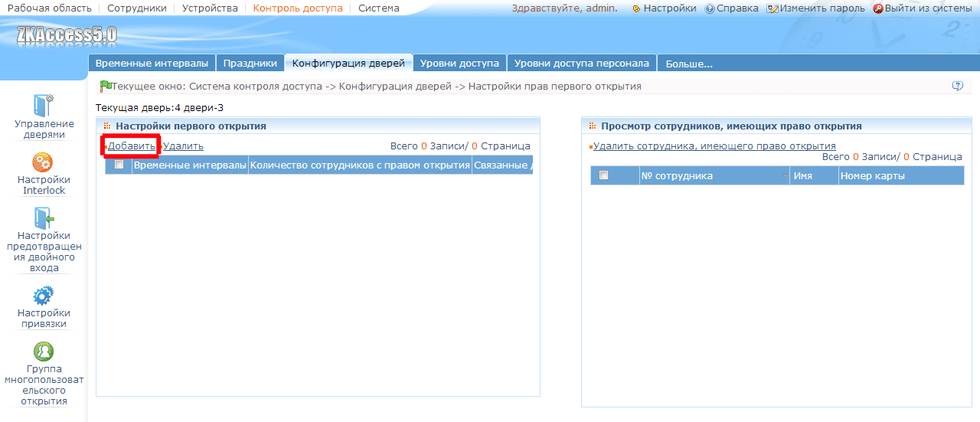This screenshot has height=422, width=980.
Task: Toggle select-all checkbox in employees table
Action: [603, 175]
